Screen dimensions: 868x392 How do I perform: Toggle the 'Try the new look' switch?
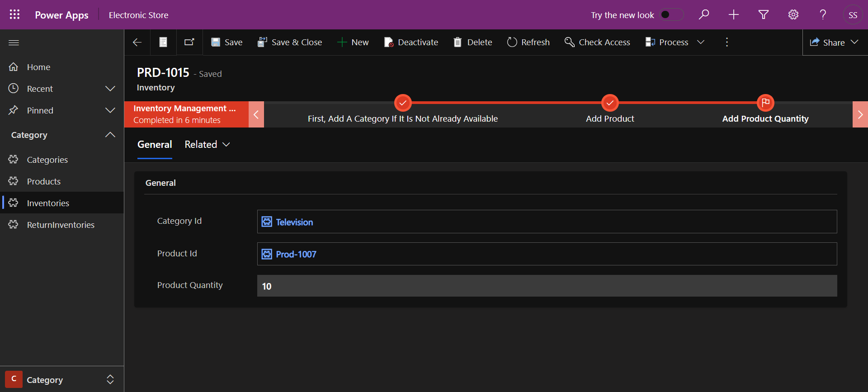tap(671, 15)
